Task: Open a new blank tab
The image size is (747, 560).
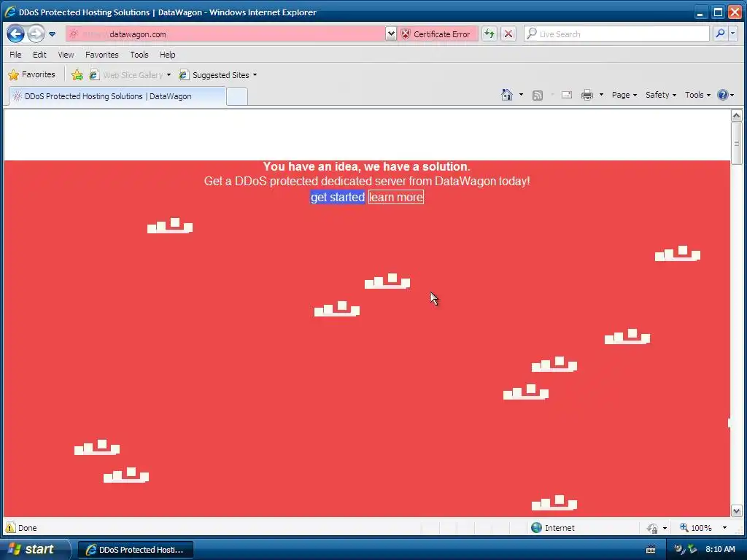Action: 237,97
